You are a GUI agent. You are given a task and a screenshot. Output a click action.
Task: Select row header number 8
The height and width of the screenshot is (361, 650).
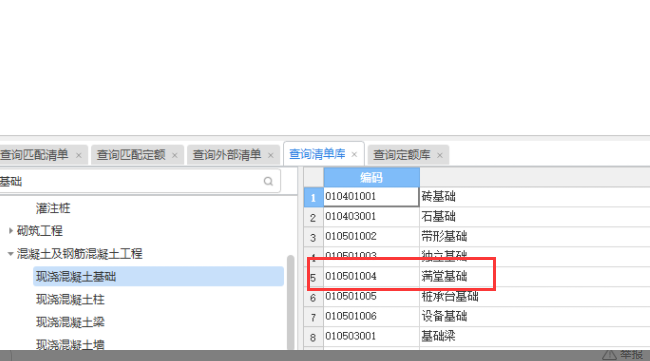(x=313, y=337)
